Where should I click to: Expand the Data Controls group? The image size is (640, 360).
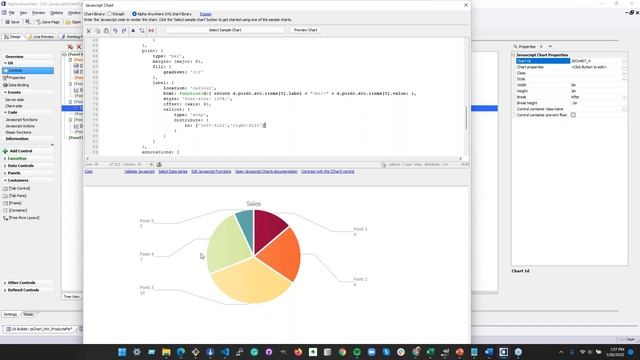tap(5, 166)
